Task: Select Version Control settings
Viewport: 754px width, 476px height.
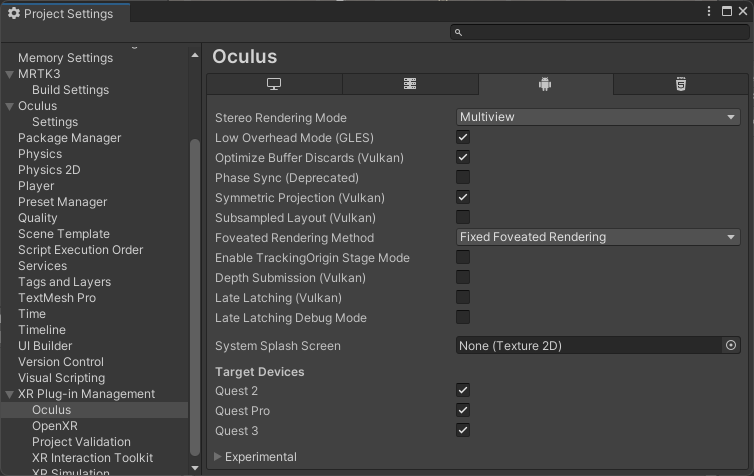Action: point(61,362)
